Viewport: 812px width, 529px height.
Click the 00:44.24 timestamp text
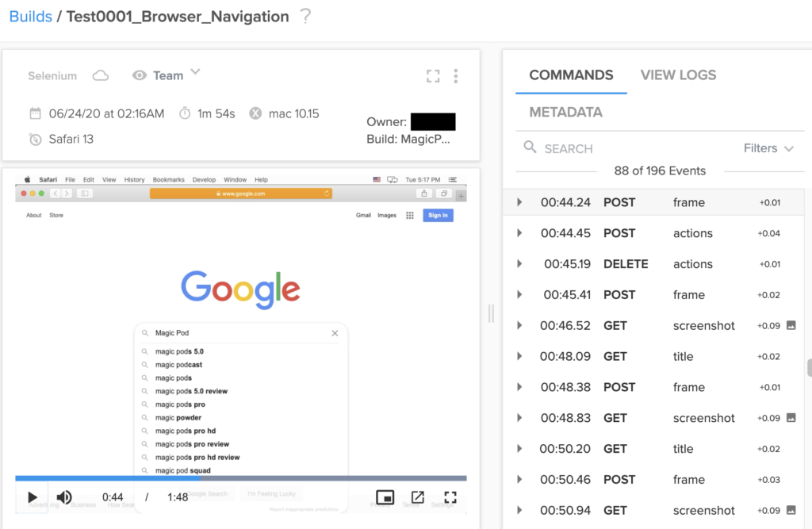click(565, 202)
